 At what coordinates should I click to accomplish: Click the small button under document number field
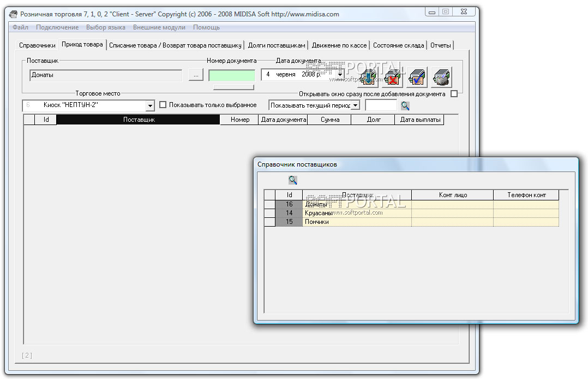[233, 87]
